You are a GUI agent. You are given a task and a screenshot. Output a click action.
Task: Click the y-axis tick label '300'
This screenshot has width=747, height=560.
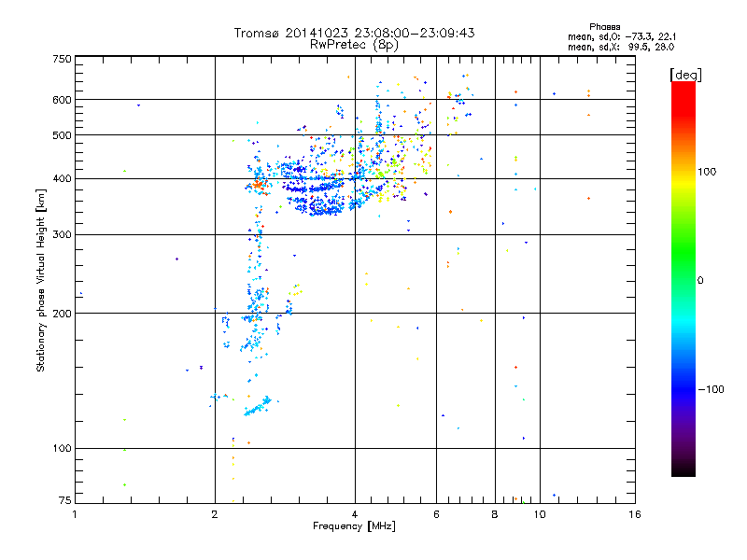click(x=62, y=234)
